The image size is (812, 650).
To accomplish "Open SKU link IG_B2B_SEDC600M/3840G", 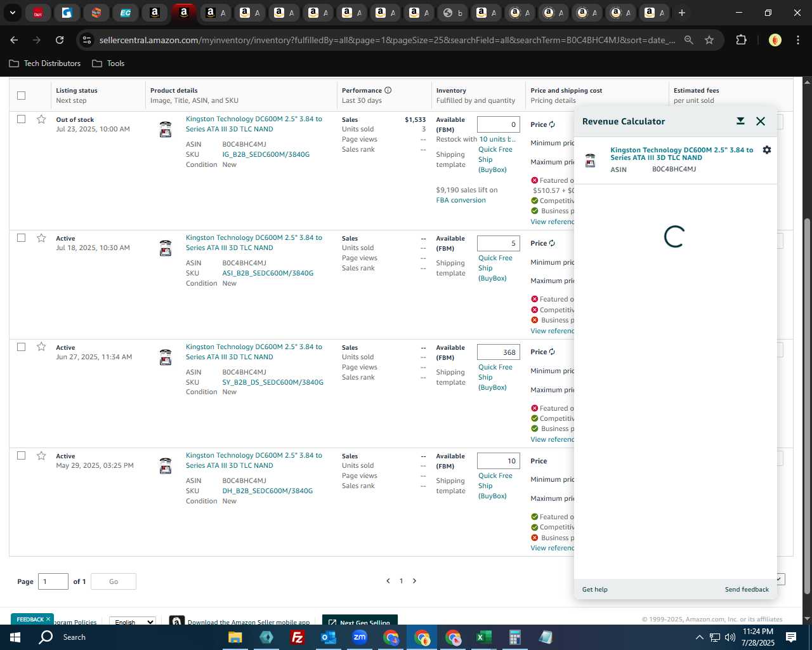I will 266,154.
